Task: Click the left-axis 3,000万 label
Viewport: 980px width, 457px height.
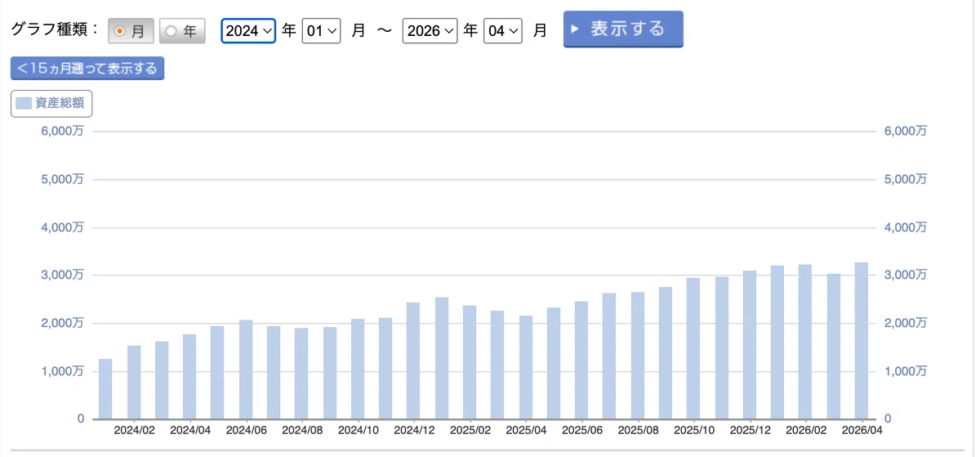Action: pos(63,275)
